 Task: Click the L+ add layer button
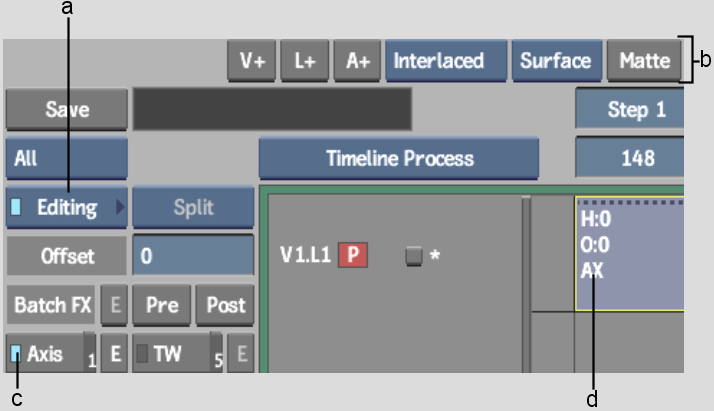[x=304, y=61]
